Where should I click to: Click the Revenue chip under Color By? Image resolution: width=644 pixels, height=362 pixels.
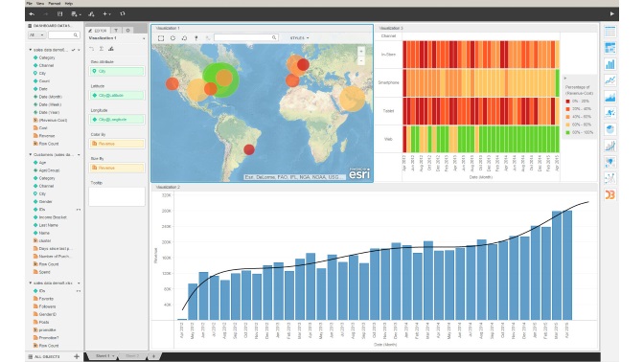117,144
